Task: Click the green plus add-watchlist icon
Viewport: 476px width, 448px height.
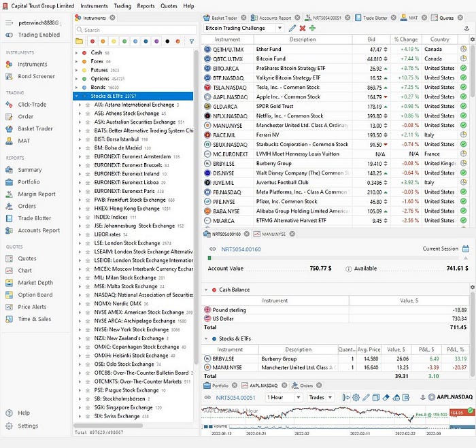Action: [312, 29]
